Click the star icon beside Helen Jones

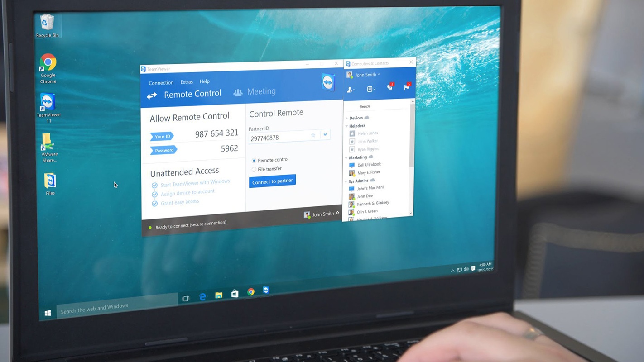click(x=352, y=133)
